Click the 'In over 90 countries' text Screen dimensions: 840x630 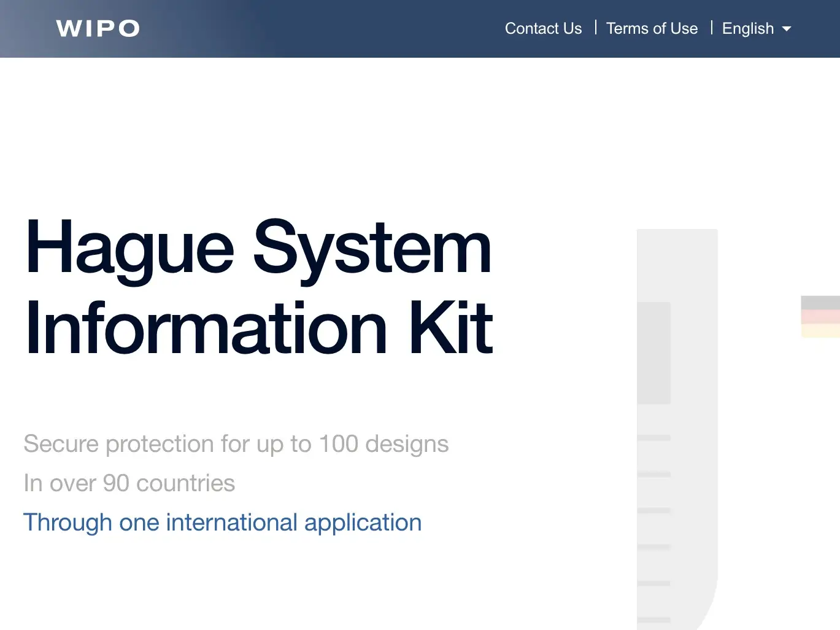tap(129, 483)
